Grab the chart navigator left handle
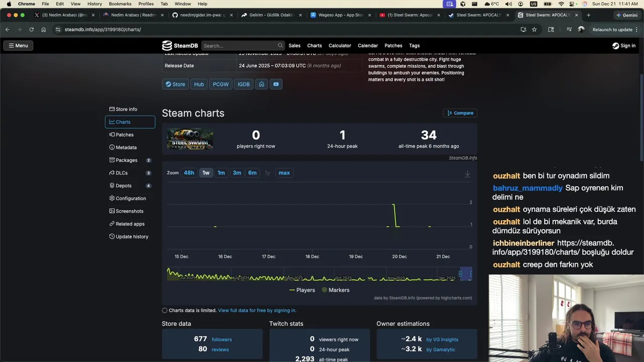This screenshot has width=644, height=362. tap(460, 274)
